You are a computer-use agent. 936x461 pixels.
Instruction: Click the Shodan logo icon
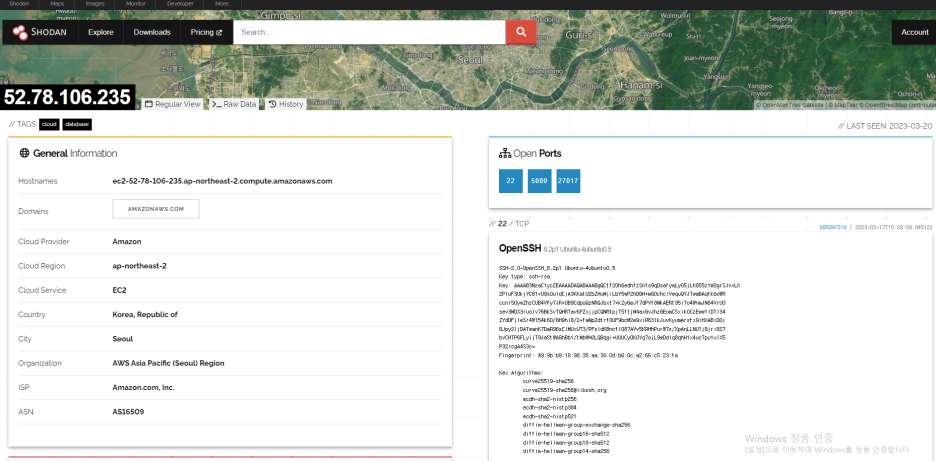click(20, 32)
